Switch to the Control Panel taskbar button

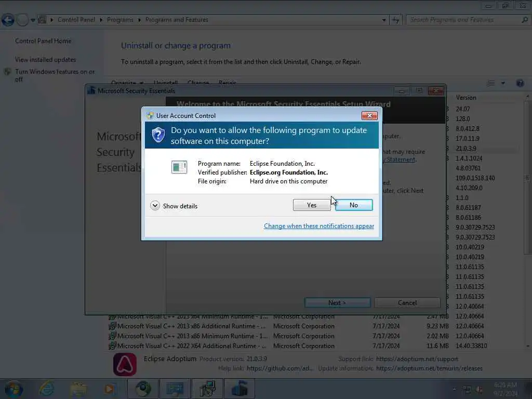click(x=175, y=389)
